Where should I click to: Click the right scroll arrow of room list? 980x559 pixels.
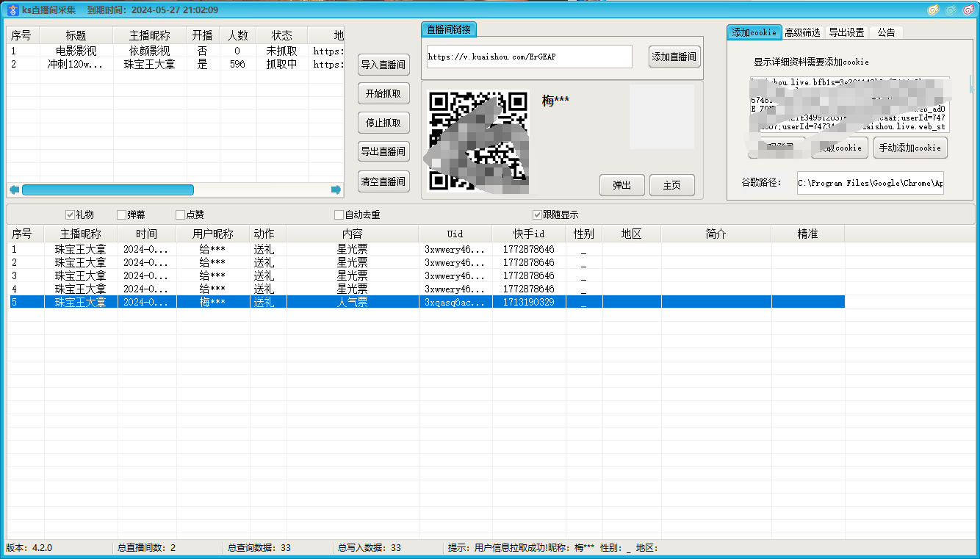[x=336, y=190]
